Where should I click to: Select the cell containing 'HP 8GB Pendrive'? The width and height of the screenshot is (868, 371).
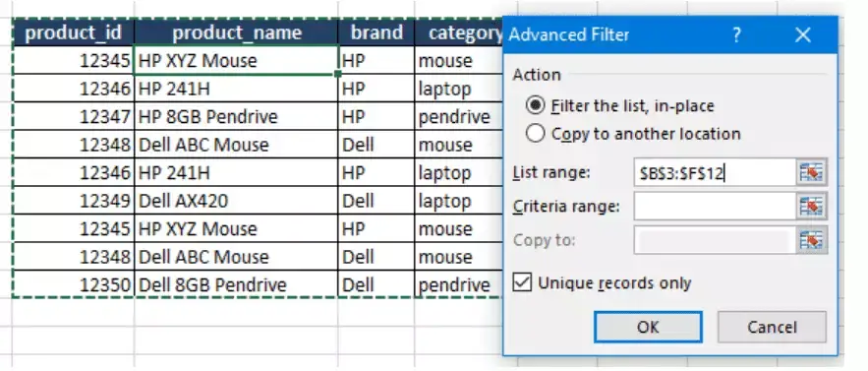click(x=236, y=116)
